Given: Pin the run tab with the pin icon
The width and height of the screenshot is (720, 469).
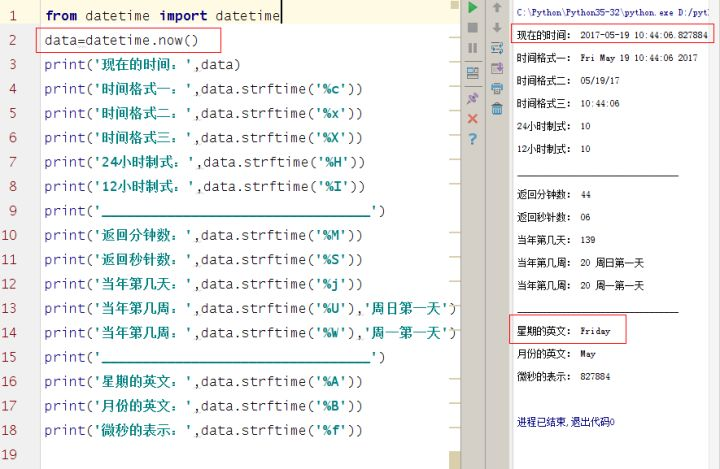Looking at the screenshot, I should 472,98.
